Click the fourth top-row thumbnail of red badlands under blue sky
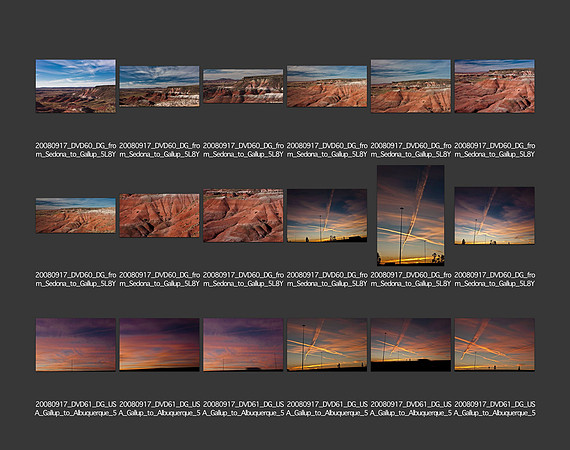570x450 pixels. tap(327, 86)
